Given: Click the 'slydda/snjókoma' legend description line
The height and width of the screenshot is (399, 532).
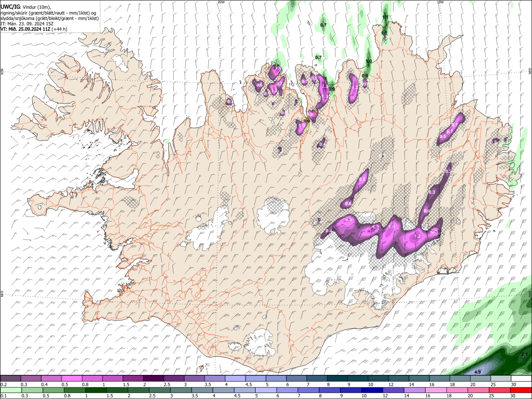Looking at the screenshot, I should pyautogui.click(x=50, y=18).
